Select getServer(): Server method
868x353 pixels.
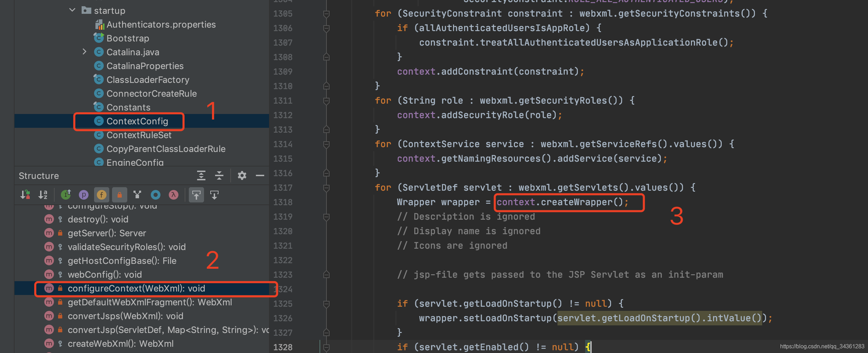pos(107,233)
